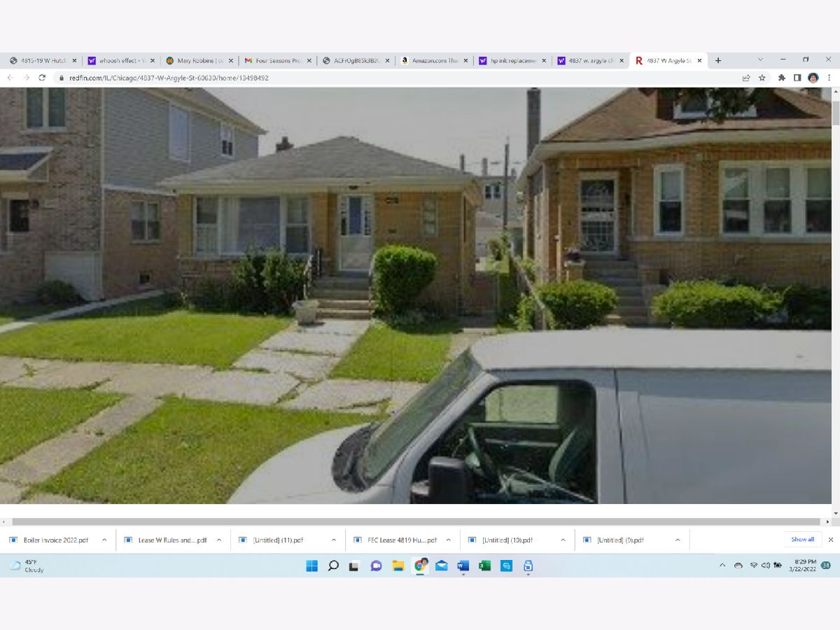The width and height of the screenshot is (840, 630).
Task: Open Word from the taskbar
Action: coord(463,566)
